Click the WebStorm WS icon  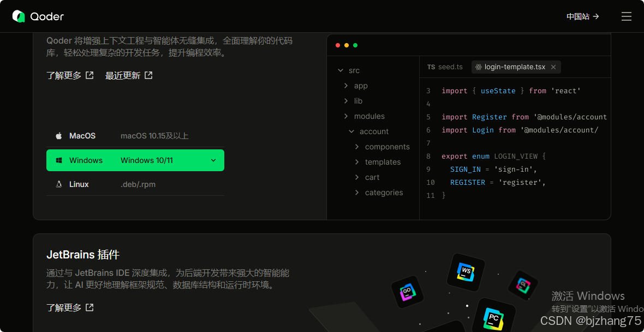pyautogui.click(x=466, y=272)
